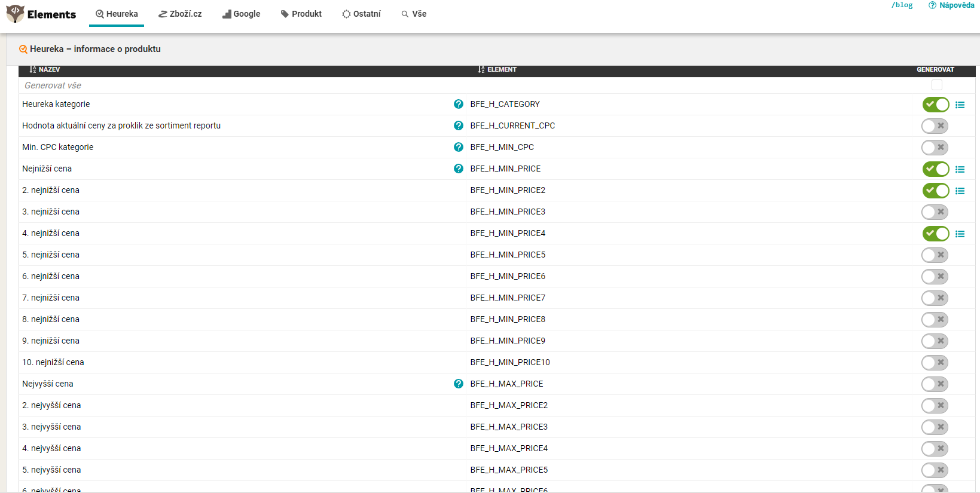Click the BFE_H_MAX_PRICE3 element name
The width and height of the screenshot is (980, 493).
(509, 427)
